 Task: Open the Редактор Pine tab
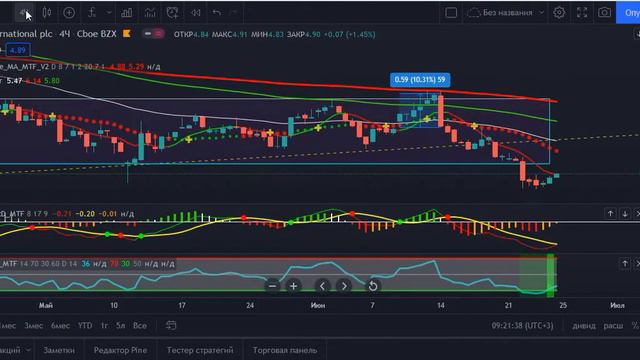click(x=120, y=350)
